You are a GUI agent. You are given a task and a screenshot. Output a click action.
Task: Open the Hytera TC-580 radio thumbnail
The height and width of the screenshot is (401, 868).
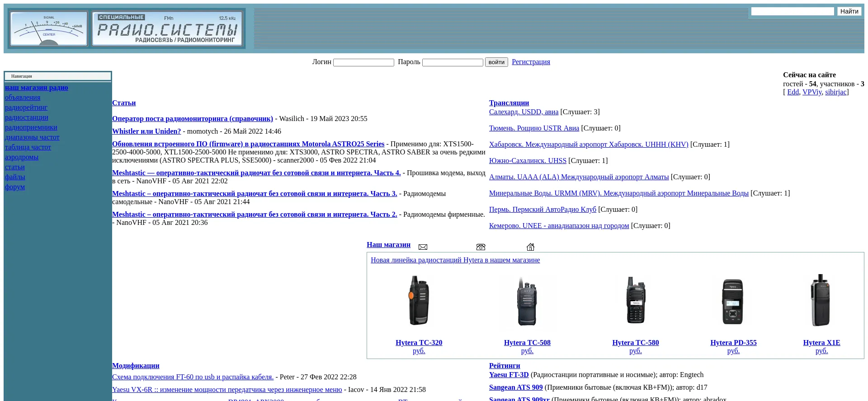tap(636, 301)
